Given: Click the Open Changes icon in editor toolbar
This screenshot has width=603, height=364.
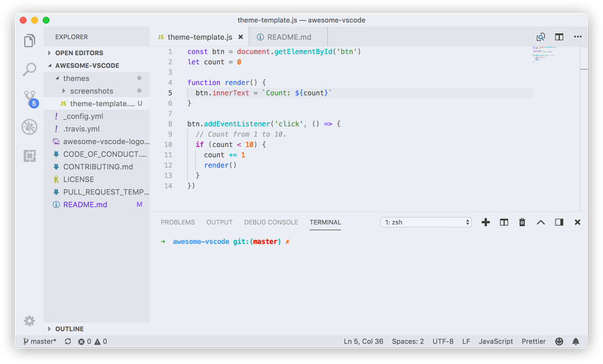Looking at the screenshot, I should point(540,37).
